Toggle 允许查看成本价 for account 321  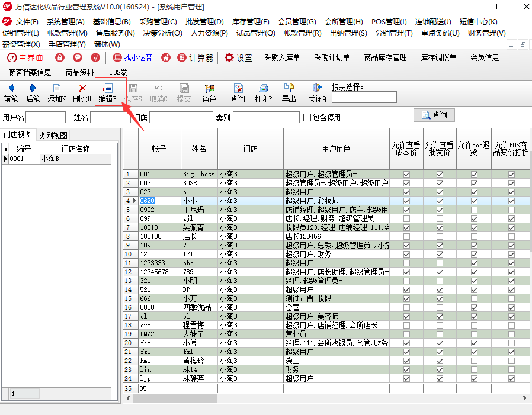(x=406, y=281)
